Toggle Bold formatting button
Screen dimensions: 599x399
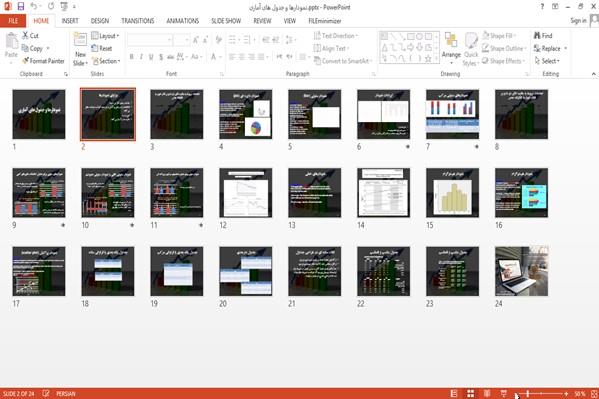pyautogui.click(x=131, y=57)
